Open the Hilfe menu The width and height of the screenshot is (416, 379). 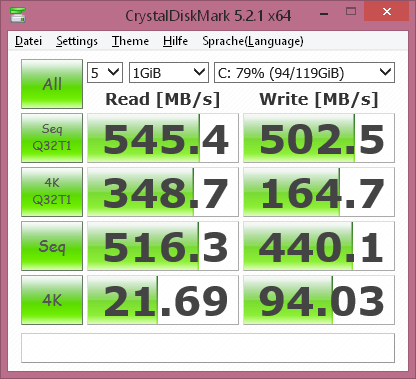coord(175,41)
